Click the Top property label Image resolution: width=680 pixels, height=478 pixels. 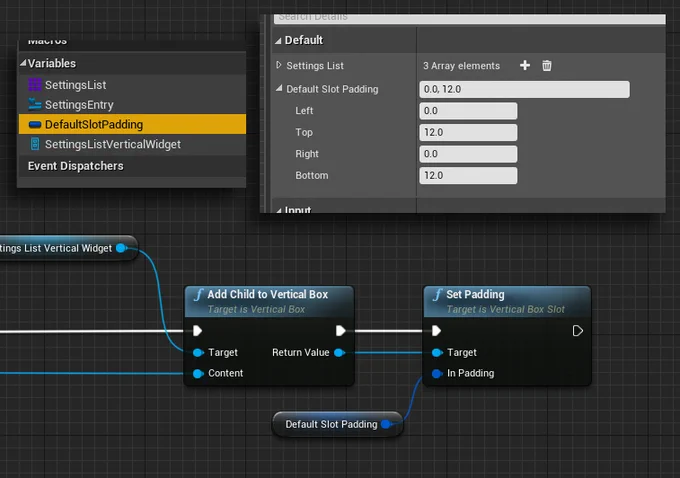pos(304,132)
